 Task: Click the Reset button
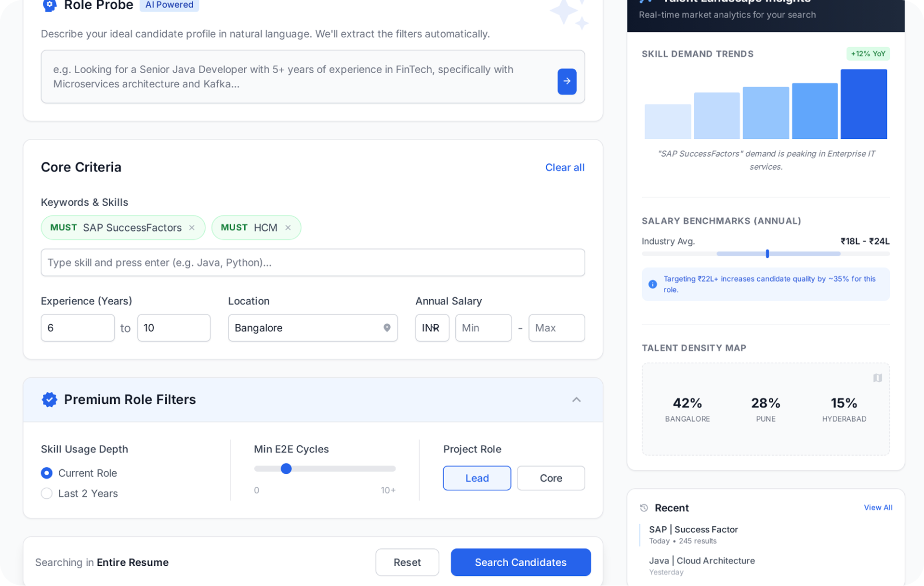[407, 562]
